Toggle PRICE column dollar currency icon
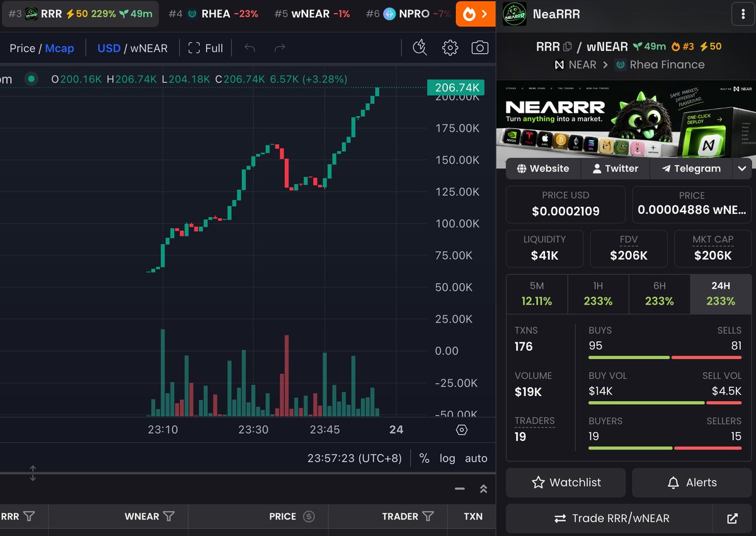This screenshot has width=756, height=536. point(309,516)
